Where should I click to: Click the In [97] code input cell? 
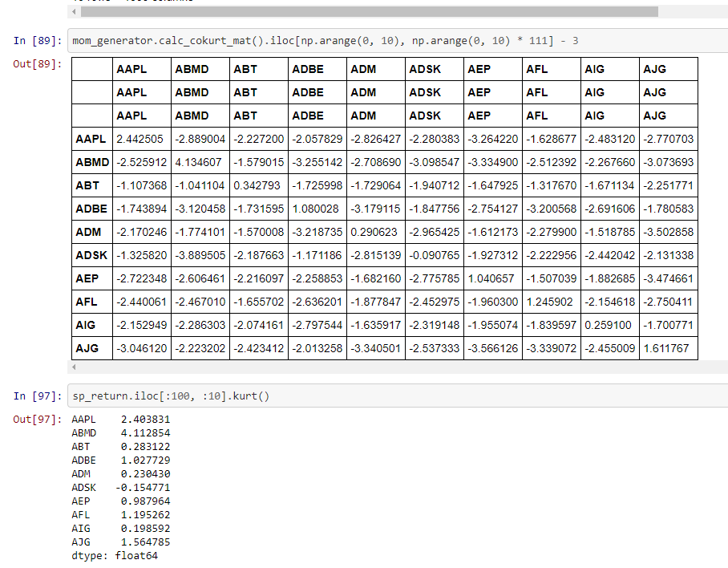point(398,396)
